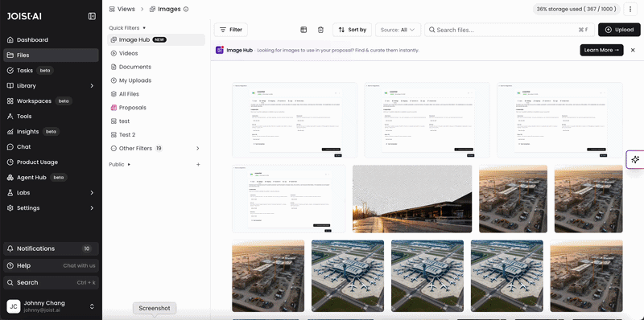
Task: Click the storage used indicator
Action: (576, 9)
